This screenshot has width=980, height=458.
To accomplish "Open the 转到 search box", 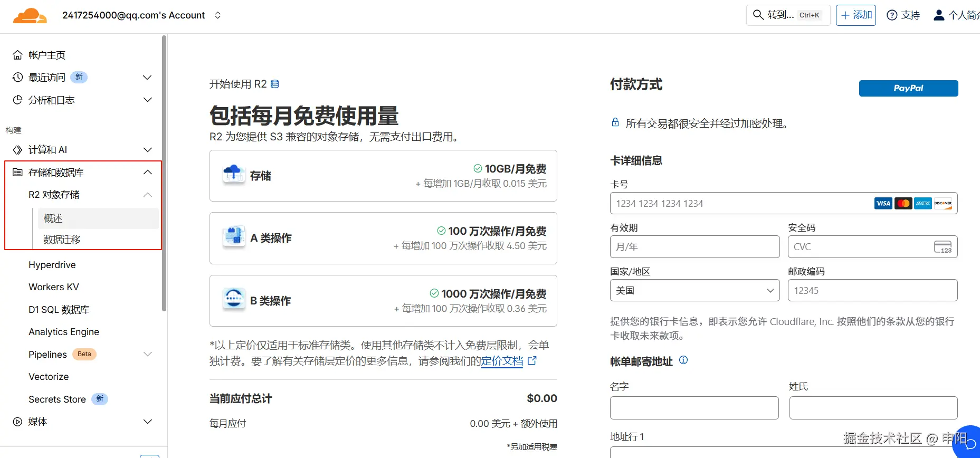I will click(x=788, y=15).
